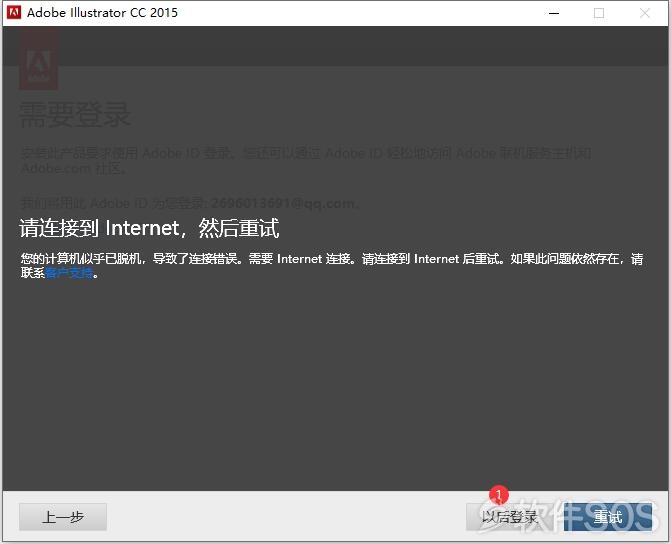
Task: Open the 客户支持 customer support link
Action: (69, 273)
